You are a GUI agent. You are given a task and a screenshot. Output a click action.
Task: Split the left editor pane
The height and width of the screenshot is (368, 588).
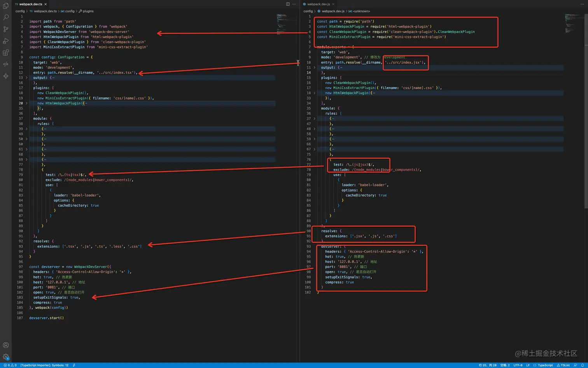pyautogui.click(x=288, y=4)
